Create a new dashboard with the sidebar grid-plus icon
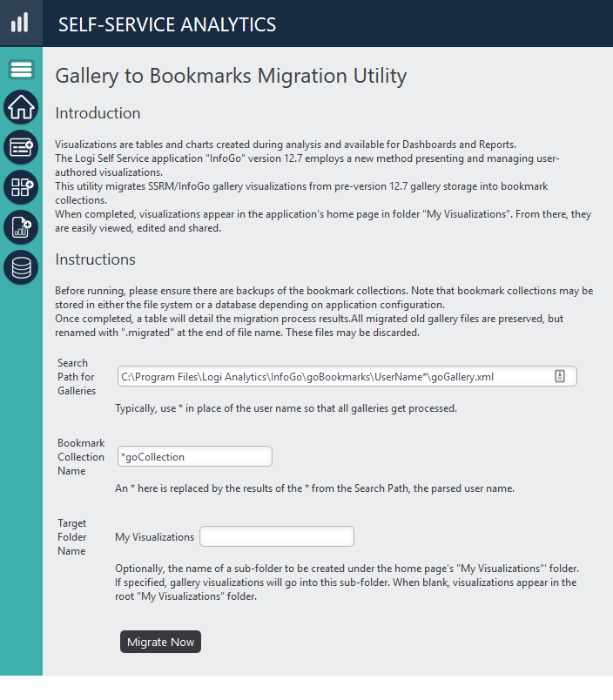 pyautogui.click(x=21, y=187)
